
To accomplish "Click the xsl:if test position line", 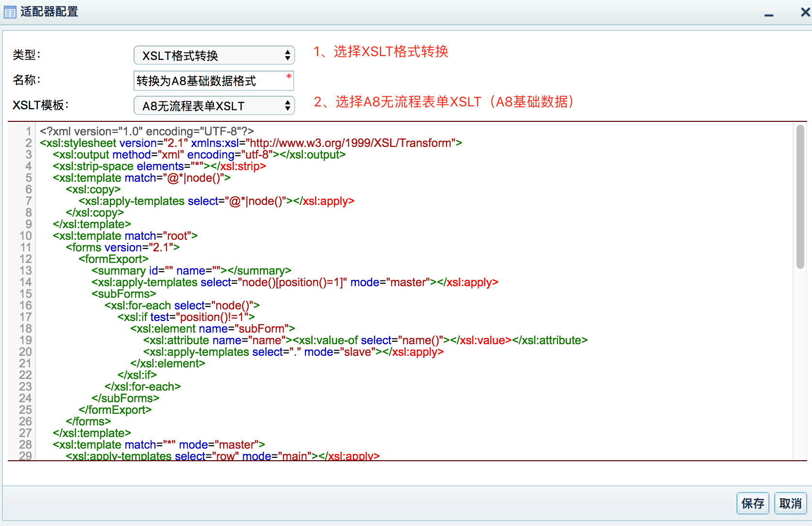I will pos(186,317).
